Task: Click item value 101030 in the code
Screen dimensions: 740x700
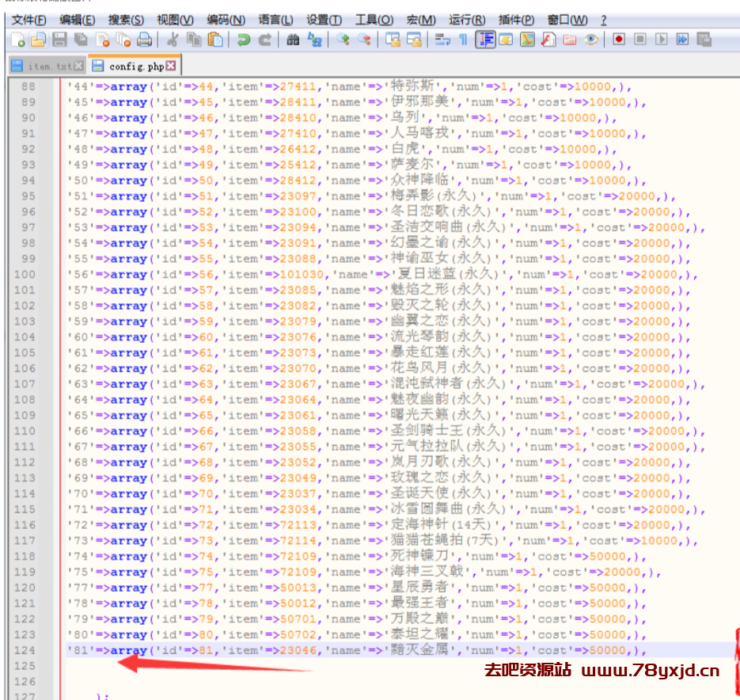Action: coord(302,275)
